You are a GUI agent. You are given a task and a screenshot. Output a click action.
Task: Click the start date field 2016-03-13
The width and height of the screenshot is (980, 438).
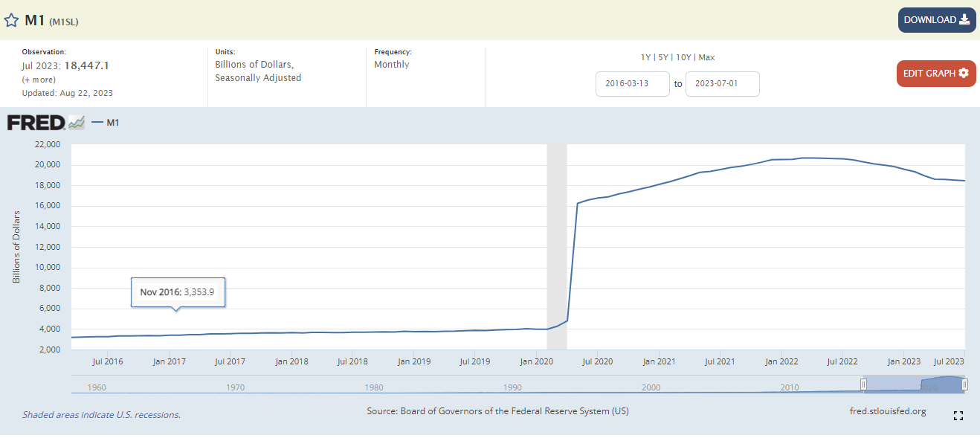(633, 83)
